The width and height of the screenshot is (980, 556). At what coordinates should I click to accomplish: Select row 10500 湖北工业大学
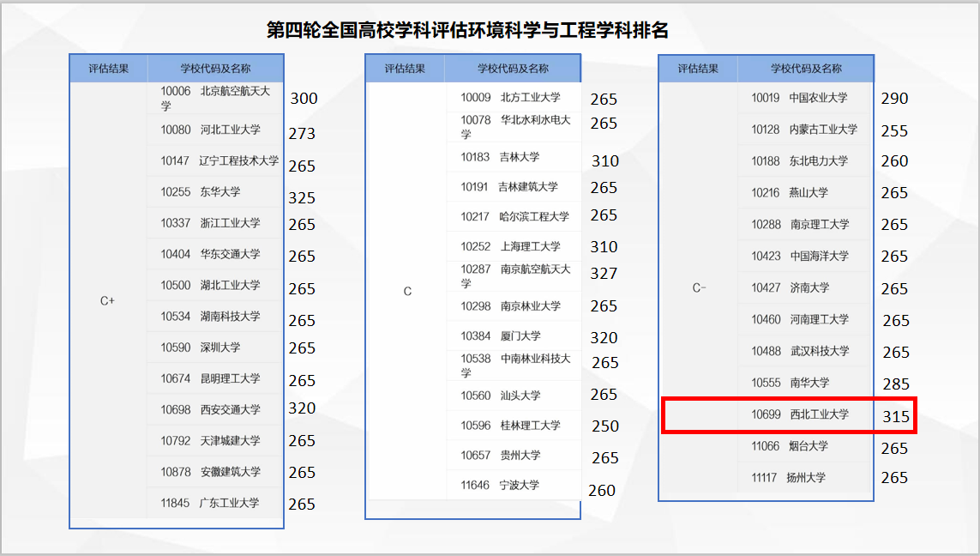tap(215, 285)
